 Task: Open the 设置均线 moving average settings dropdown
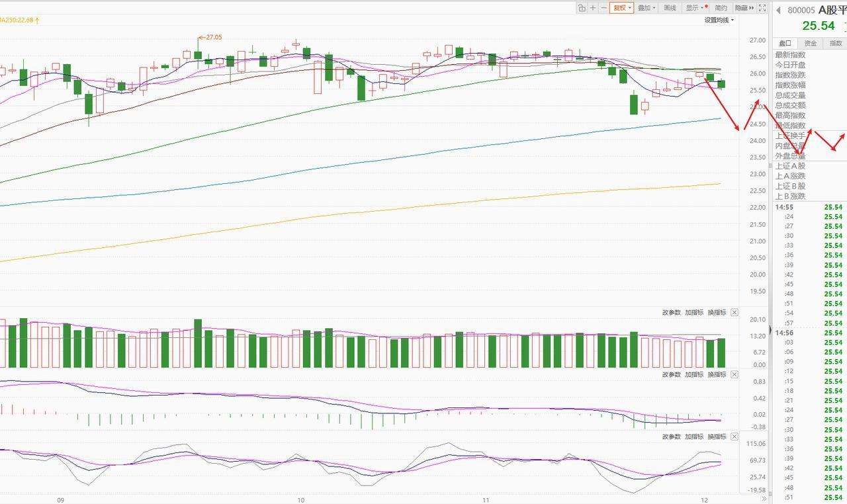click(719, 20)
